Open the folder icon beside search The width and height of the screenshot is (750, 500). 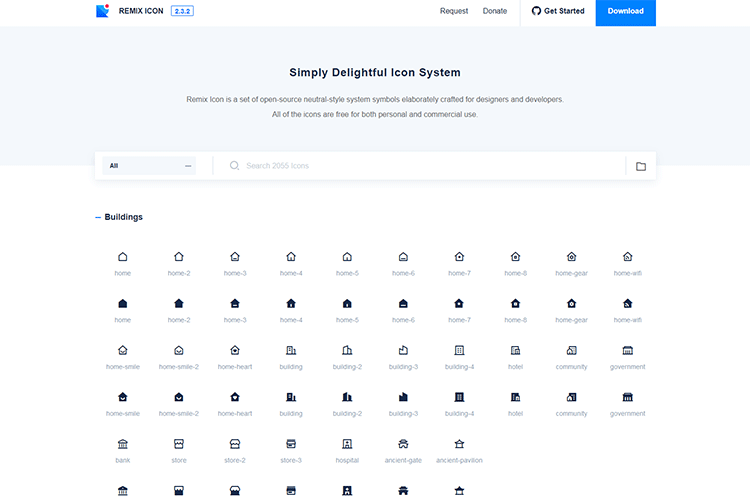pos(641,166)
